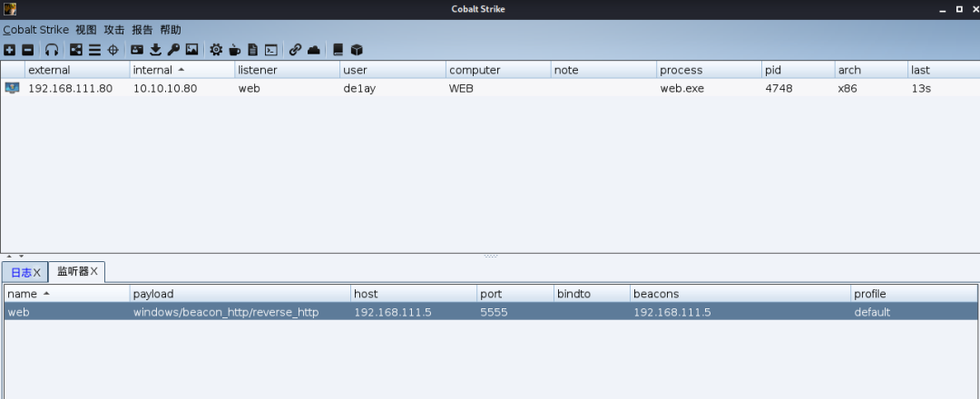
Task: Select session external IP 192.168.111.80
Action: pyautogui.click(x=70, y=89)
